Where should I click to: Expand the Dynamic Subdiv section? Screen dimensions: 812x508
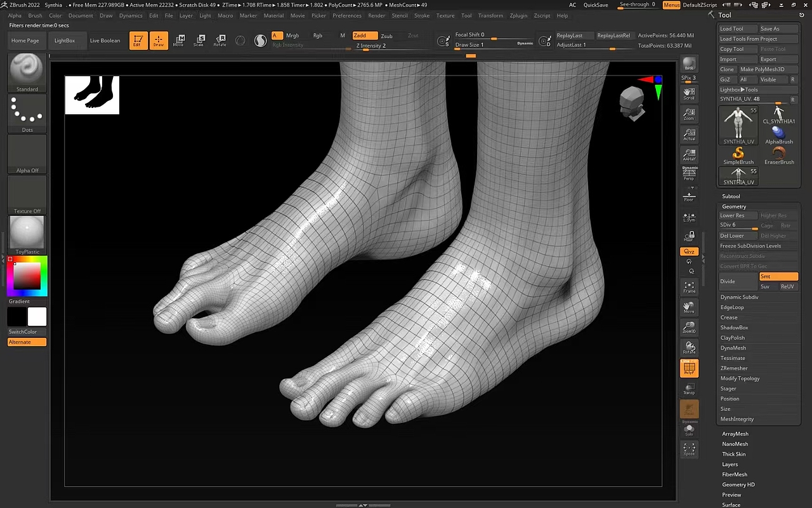[739, 297]
